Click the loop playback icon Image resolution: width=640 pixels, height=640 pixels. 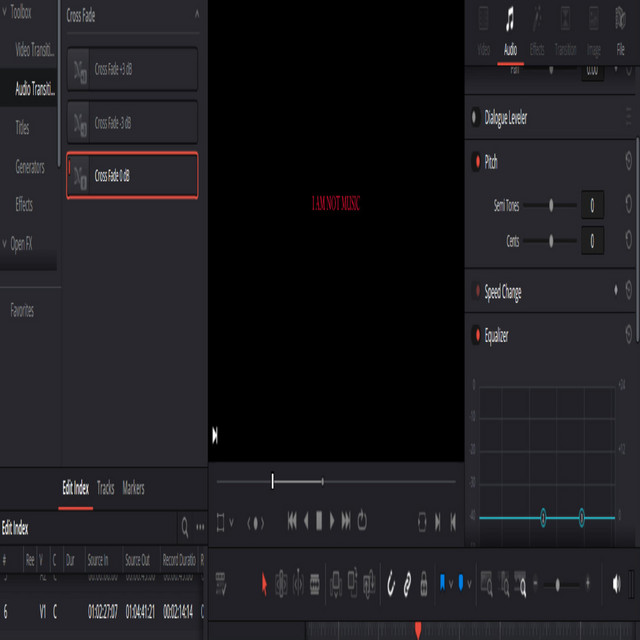(x=362, y=520)
